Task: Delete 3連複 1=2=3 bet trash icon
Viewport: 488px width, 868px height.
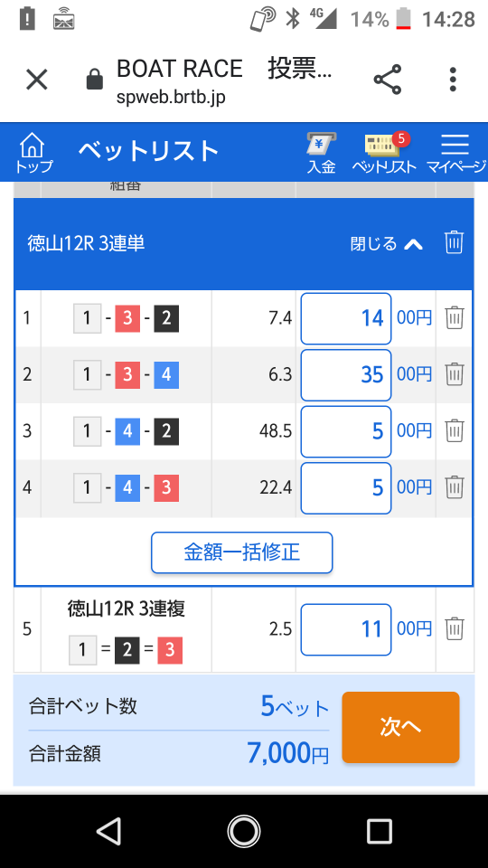Action: (x=455, y=629)
